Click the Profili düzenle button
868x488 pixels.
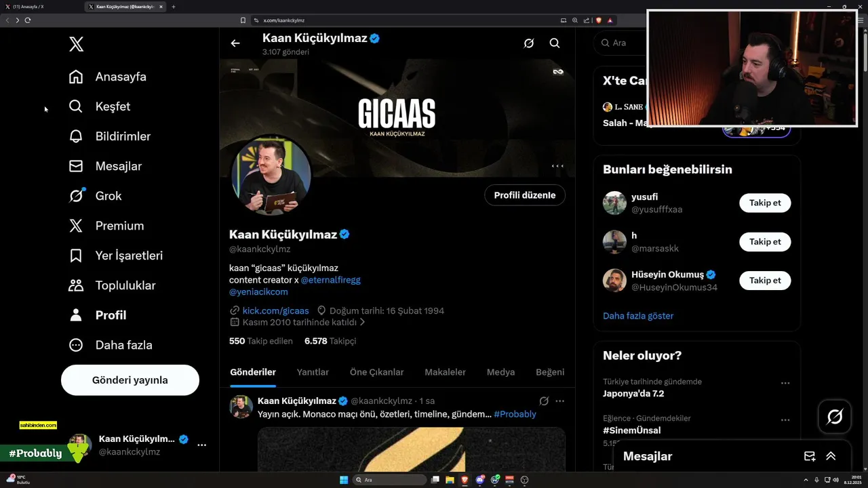(x=525, y=195)
